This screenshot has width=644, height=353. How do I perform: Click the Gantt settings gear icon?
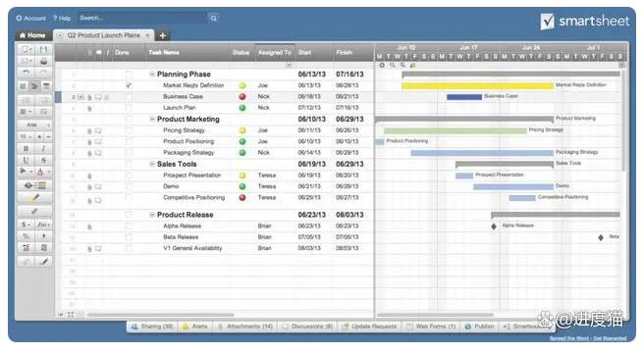click(x=382, y=65)
